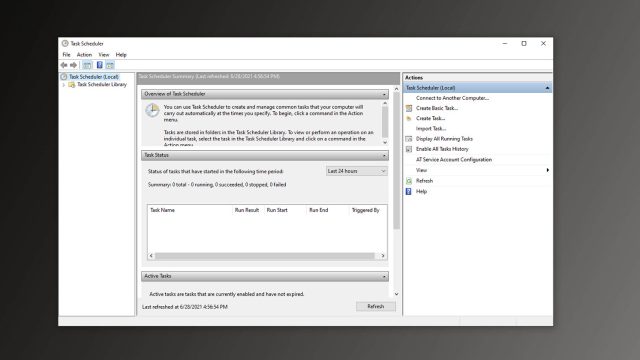Click summary pane scroll up arrow

[396, 89]
